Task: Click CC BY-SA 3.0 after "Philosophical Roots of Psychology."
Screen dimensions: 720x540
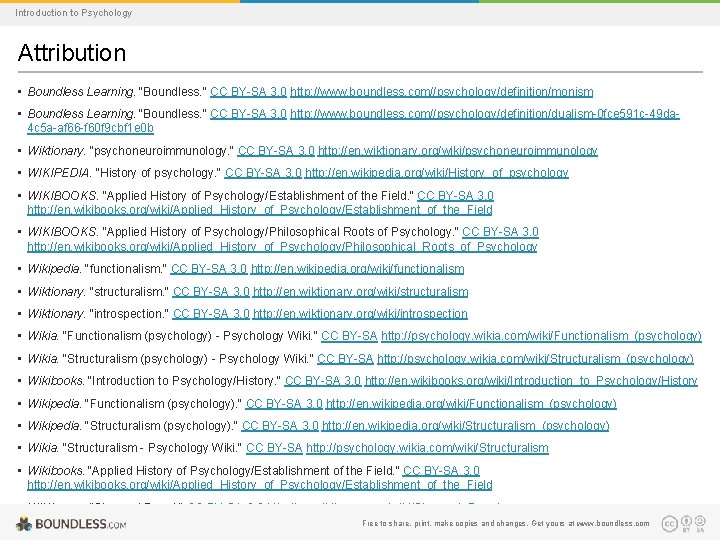Action: tap(501, 232)
